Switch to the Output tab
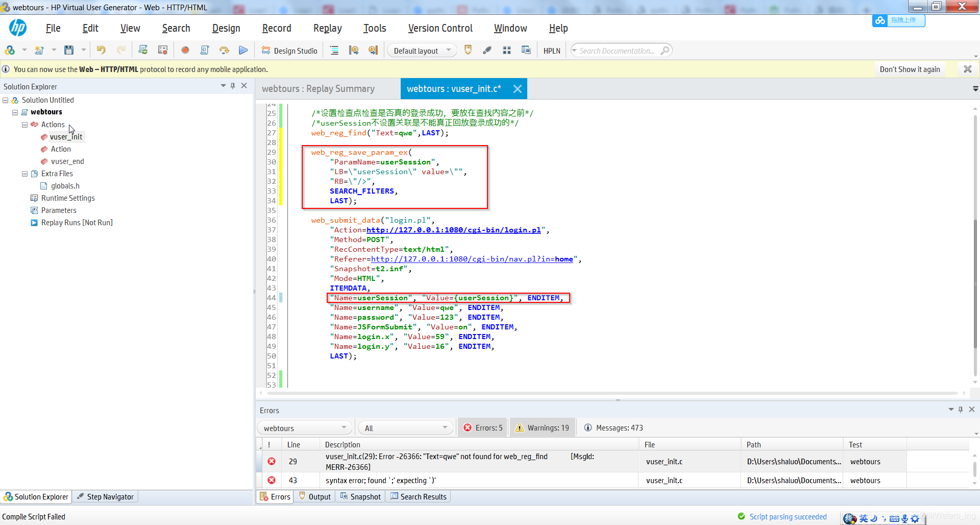Screen dimensions: 980x525 tap(315, 496)
